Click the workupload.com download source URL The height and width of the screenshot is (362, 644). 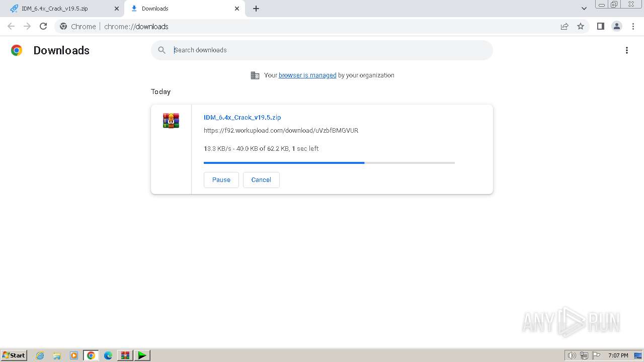pyautogui.click(x=281, y=131)
